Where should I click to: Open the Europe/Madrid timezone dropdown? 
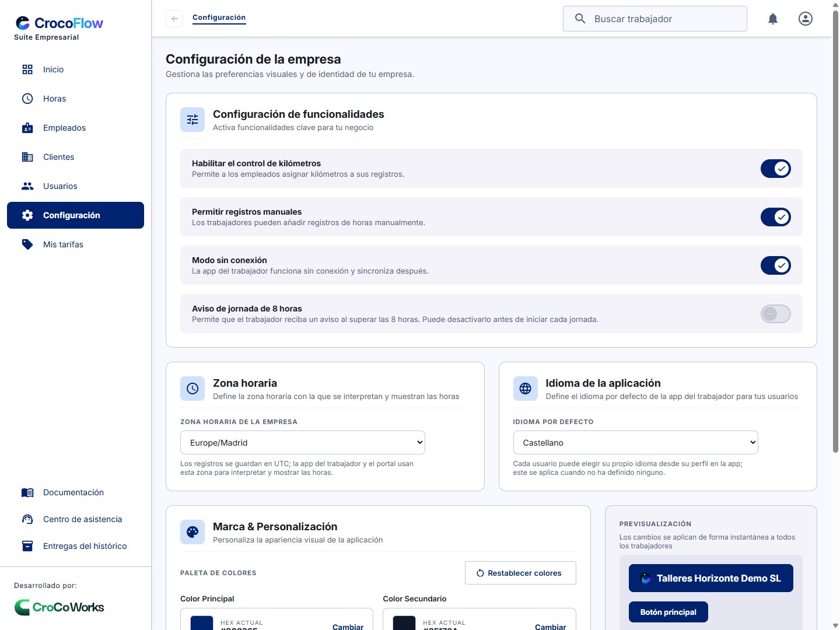click(x=303, y=443)
